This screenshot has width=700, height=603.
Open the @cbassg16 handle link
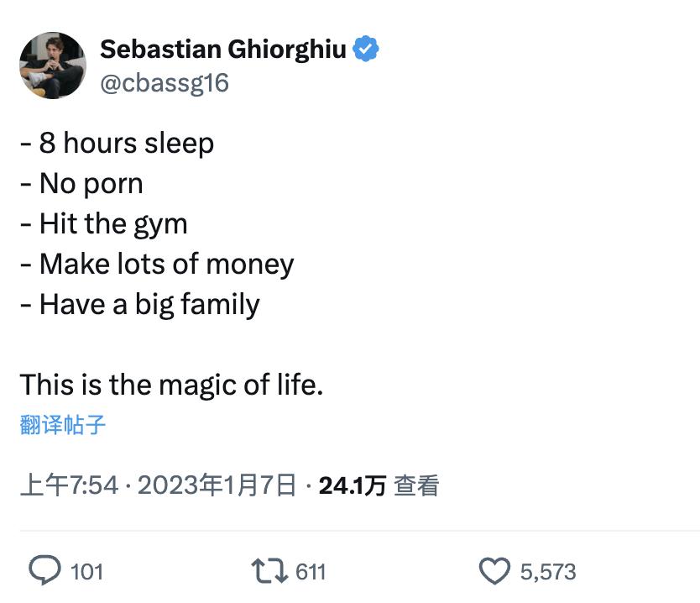165,83
